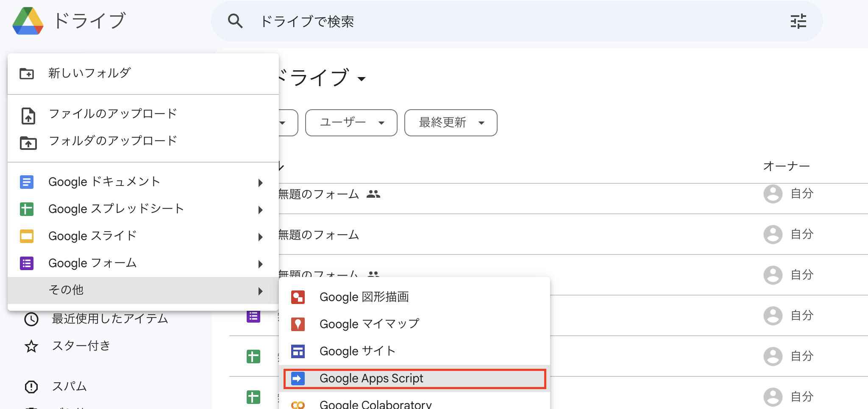Select the Google サイト icon
The height and width of the screenshot is (409, 868).
click(298, 351)
